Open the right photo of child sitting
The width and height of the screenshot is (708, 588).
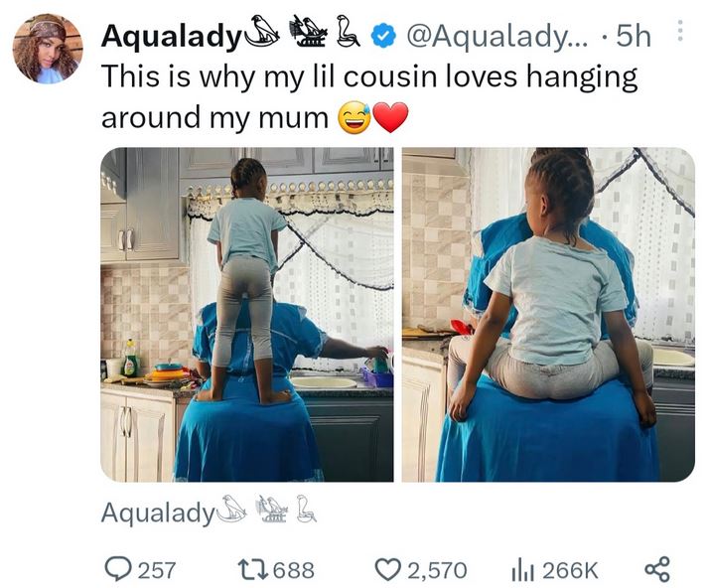[548, 314]
